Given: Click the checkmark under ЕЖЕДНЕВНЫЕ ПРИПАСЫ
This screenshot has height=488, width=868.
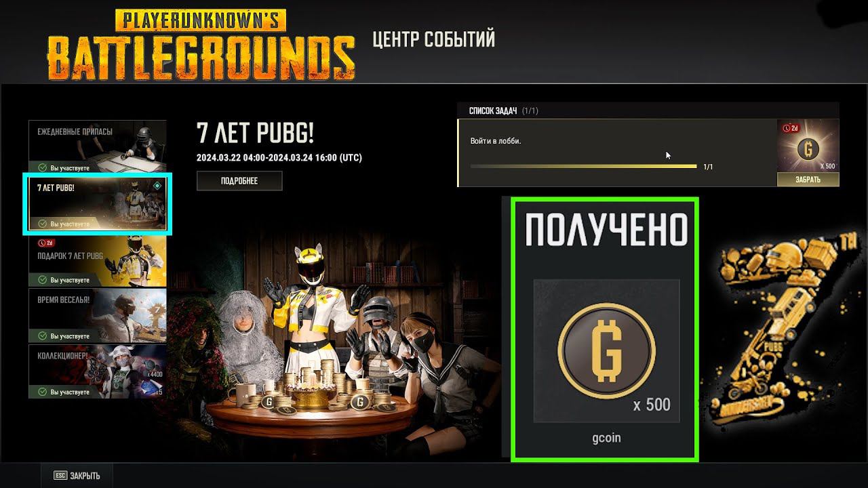Looking at the screenshot, I should click(x=42, y=167).
